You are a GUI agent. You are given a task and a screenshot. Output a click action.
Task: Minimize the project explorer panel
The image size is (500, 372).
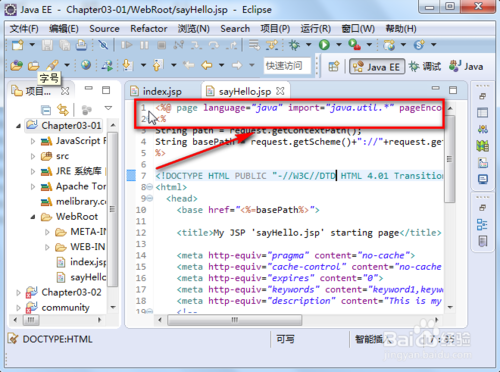coord(89,88)
